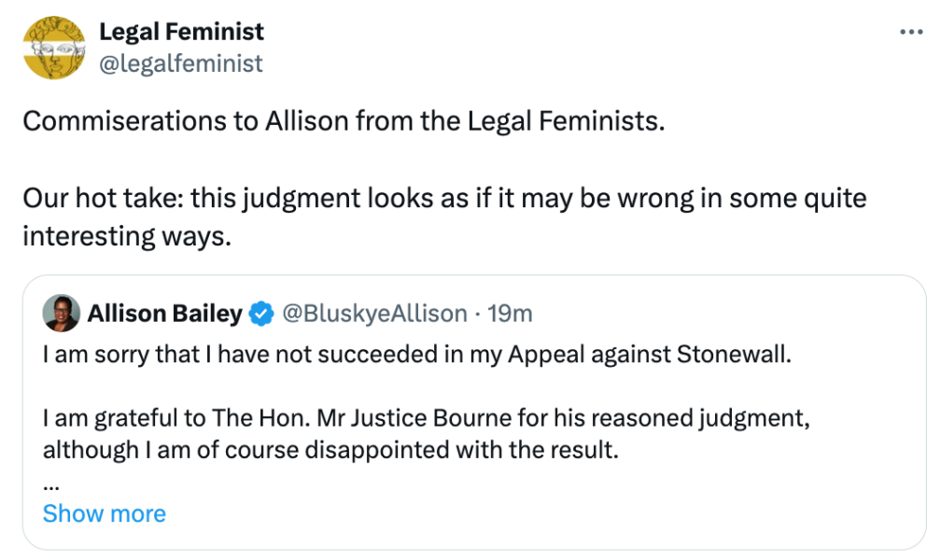
Task: Expand the quoted tweet with Show more
Action: [x=105, y=513]
